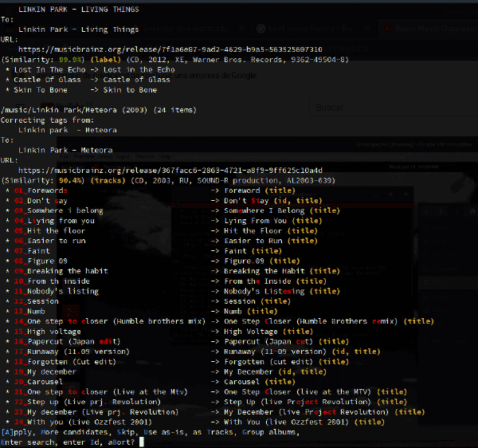Click 'Runaway (11-09 version) (id, title)' entry
Screen dimensions: 478x448
pos(302,352)
